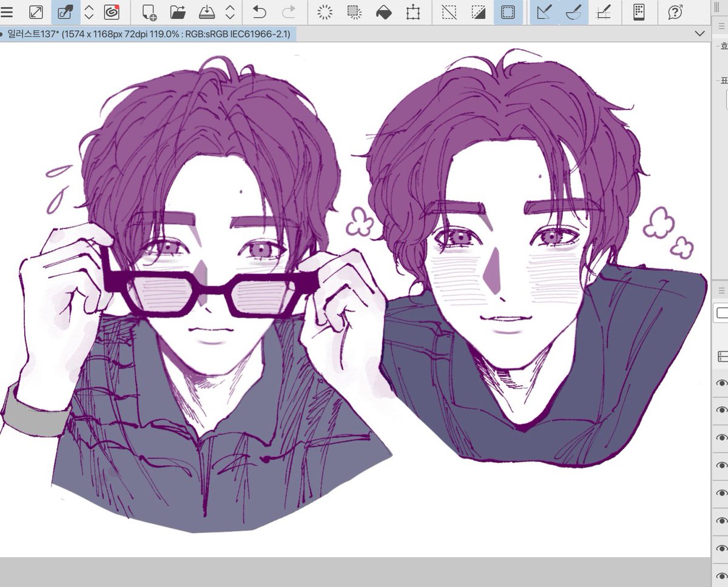Screen dimensions: 728x587
Task: Toggle full-screen canvas view icon
Action: pyautogui.click(x=36, y=12)
